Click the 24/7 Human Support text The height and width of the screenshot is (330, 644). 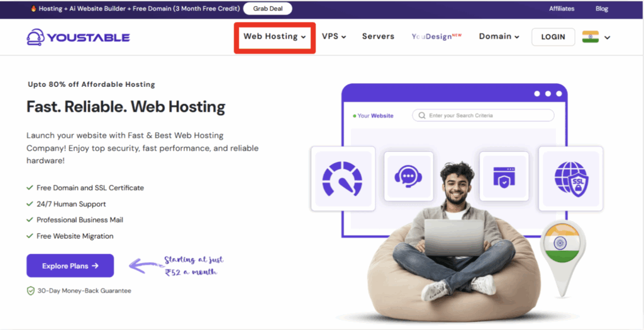[x=71, y=204]
